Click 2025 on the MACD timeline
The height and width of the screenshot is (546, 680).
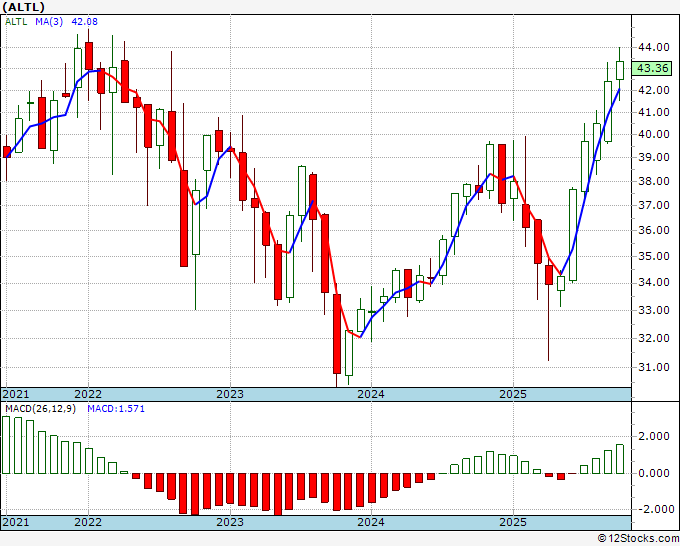coord(513,522)
